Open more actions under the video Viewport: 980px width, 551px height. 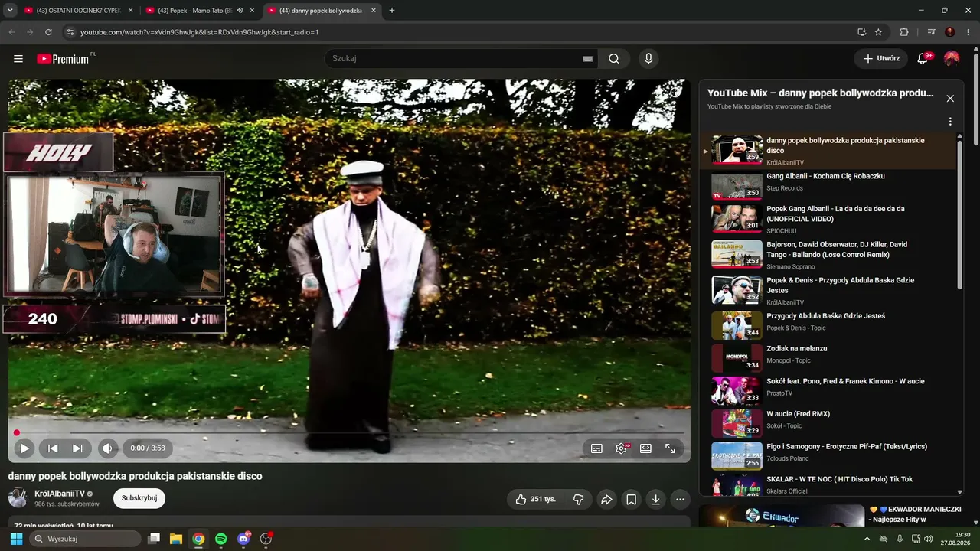pyautogui.click(x=680, y=499)
